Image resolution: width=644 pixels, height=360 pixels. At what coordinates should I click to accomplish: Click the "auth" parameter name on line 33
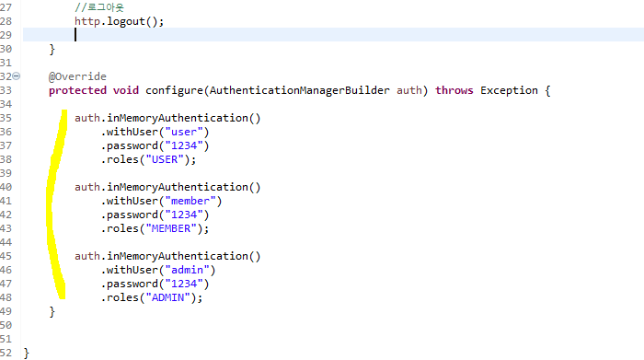(409, 90)
